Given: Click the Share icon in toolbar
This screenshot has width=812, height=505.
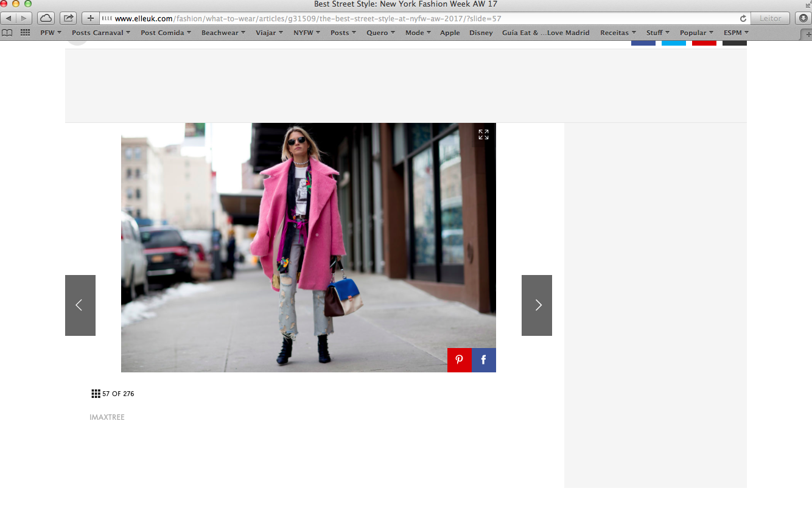Looking at the screenshot, I should [68, 18].
